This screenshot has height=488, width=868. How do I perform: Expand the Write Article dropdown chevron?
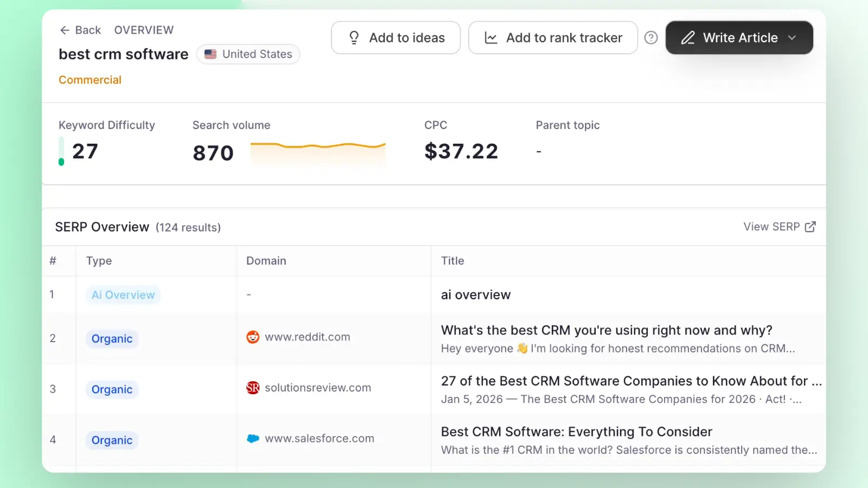click(792, 37)
